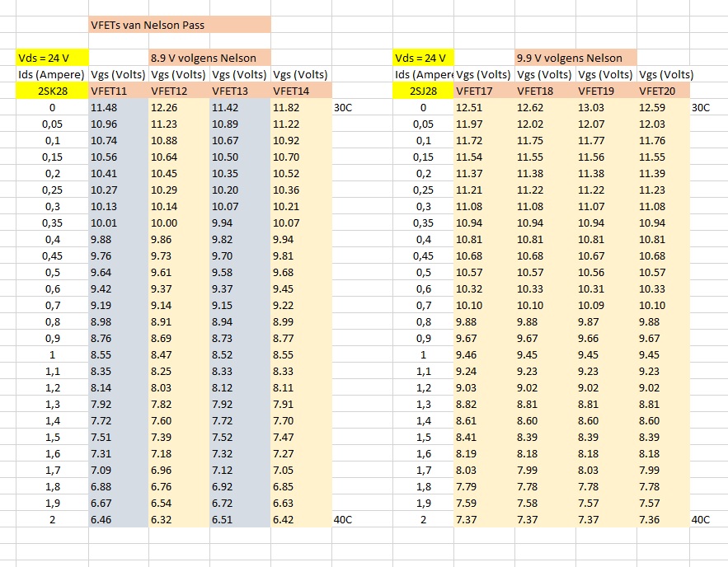Click 'Ids (Ampere)' header above 2SK28
The image size is (728, 567).
[x=52, y=75]
